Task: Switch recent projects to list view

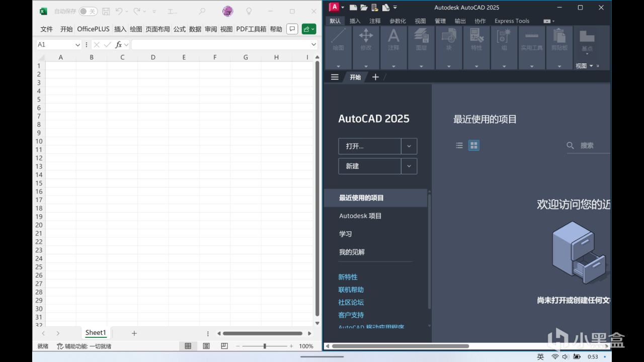Action: pos(459,145)
